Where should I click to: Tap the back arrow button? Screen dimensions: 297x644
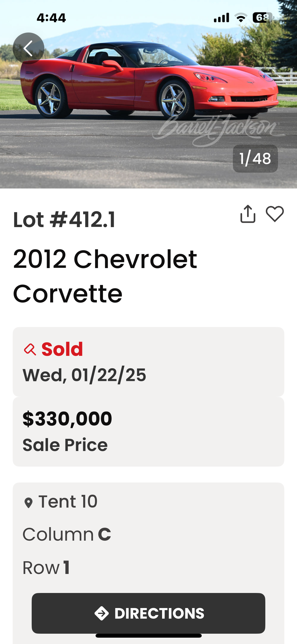tap(28, 48)
